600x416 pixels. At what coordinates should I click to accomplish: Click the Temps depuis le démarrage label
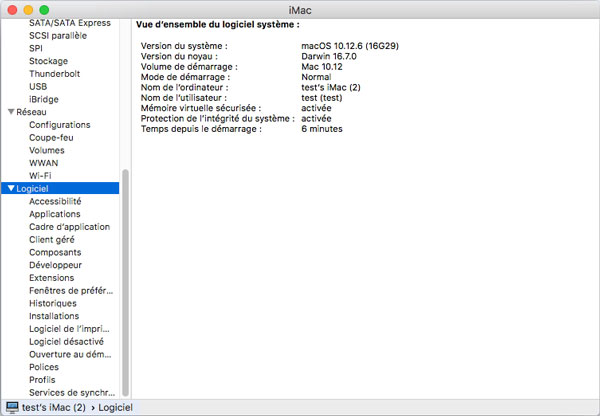point(201,129)
